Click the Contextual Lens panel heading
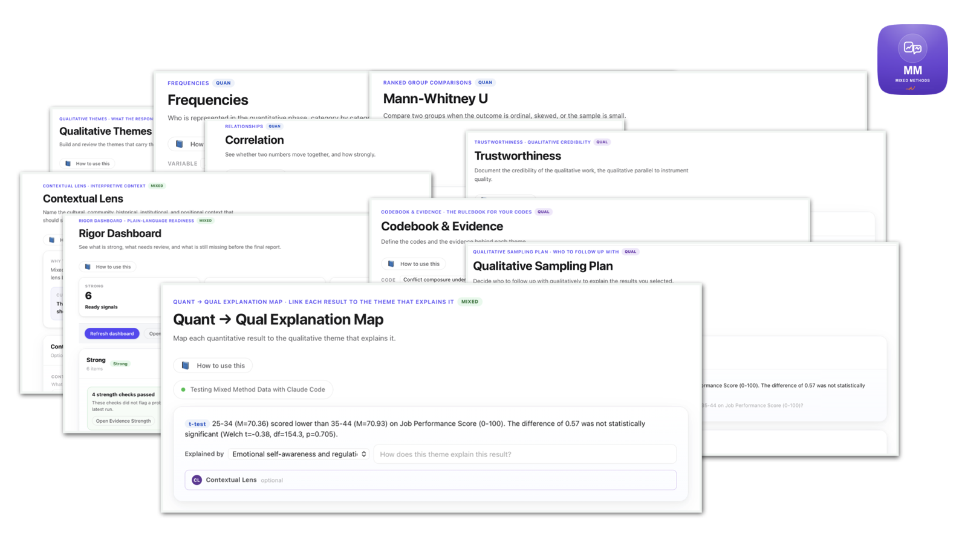959x560 pixels. [83, 198]
